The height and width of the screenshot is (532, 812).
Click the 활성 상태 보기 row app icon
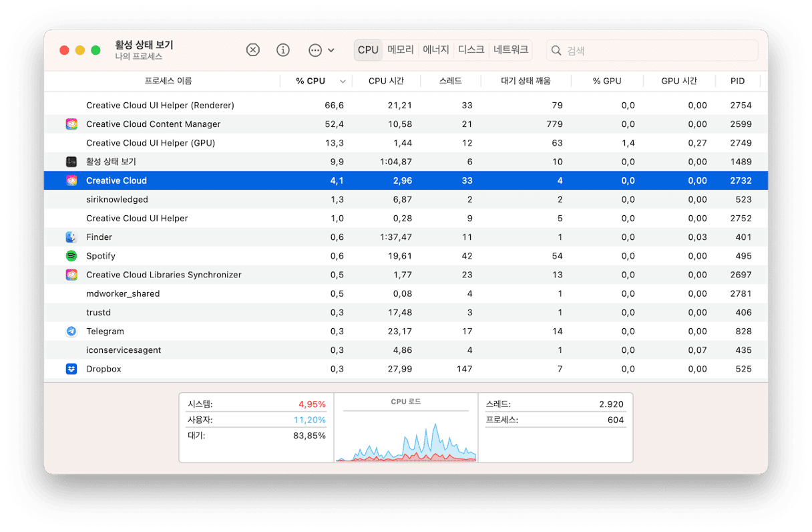[x=71, y=162]
